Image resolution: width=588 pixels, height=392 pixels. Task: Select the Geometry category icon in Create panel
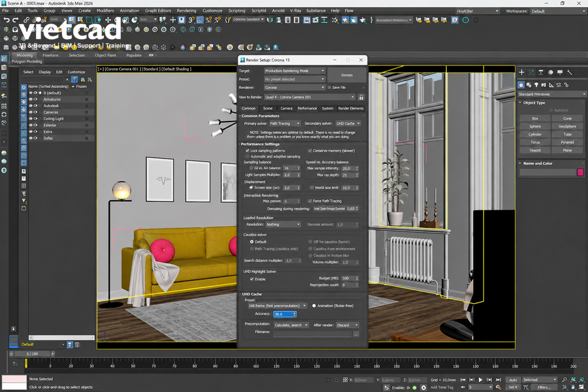(x=521, y=85)
